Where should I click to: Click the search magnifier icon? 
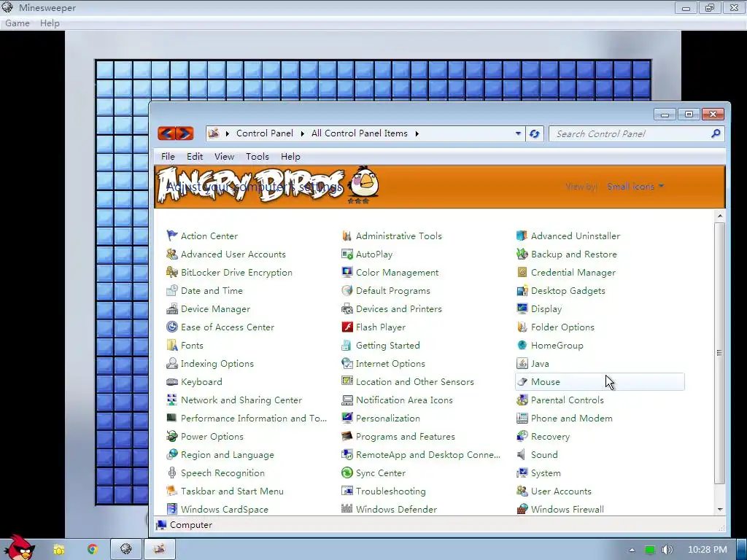(x=715, y=134)
